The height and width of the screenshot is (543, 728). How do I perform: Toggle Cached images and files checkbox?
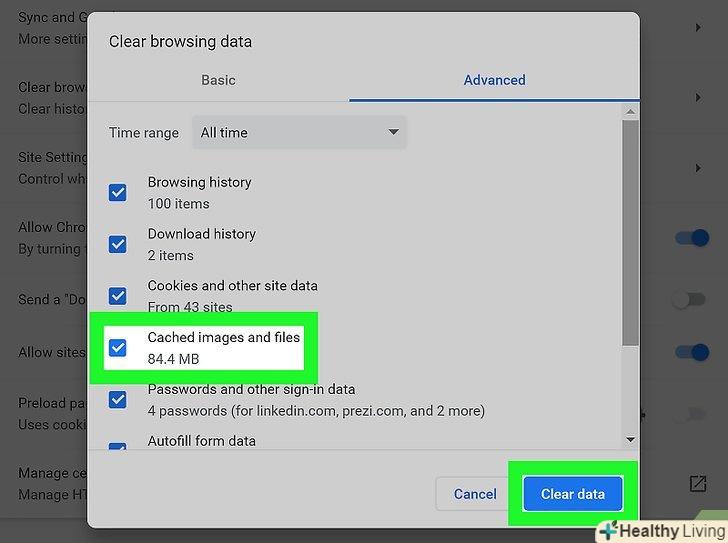tap(117, 348)
